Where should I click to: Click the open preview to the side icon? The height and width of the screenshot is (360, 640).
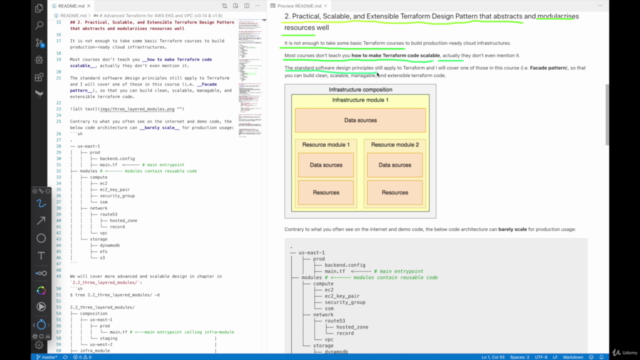pos(236,6)
